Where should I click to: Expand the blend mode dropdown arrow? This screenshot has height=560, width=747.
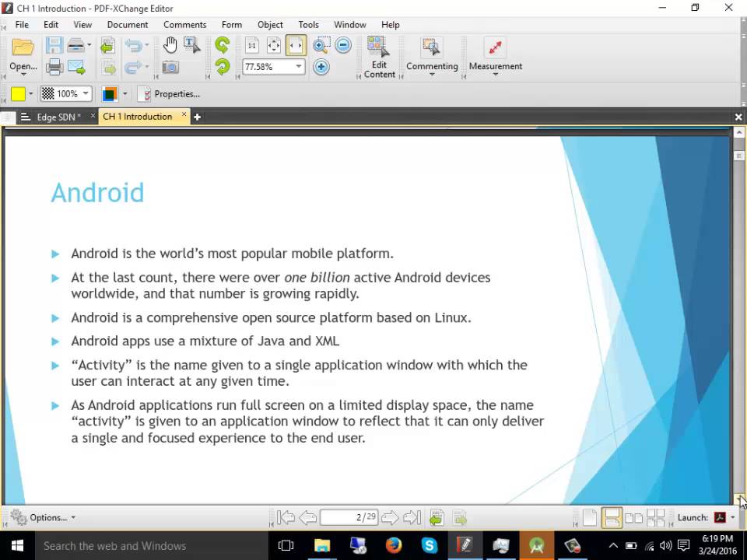124,94
